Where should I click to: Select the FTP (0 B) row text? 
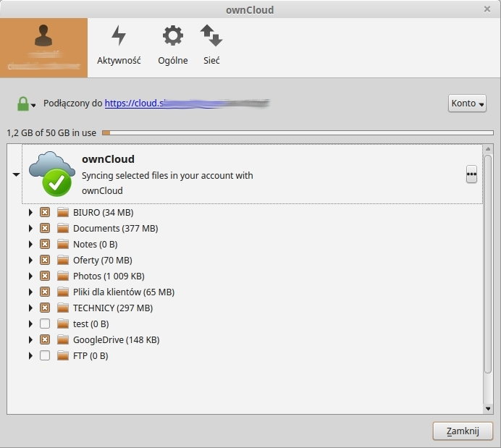[90, 355]
